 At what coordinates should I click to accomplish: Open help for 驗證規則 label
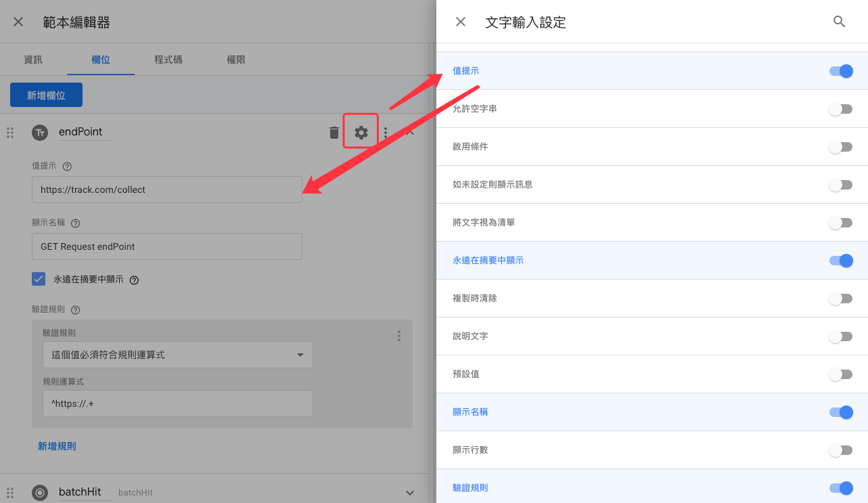[x=75, y=310]
